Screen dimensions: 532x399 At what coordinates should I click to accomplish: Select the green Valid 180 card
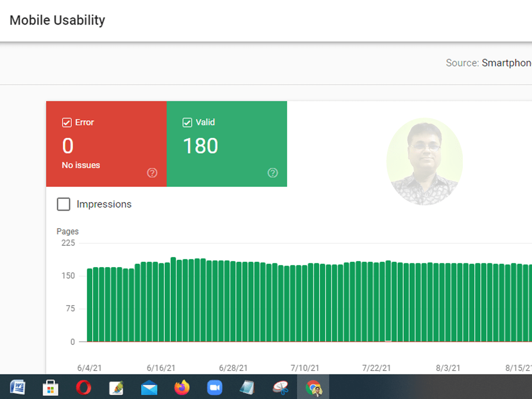[x=227, y=144]
